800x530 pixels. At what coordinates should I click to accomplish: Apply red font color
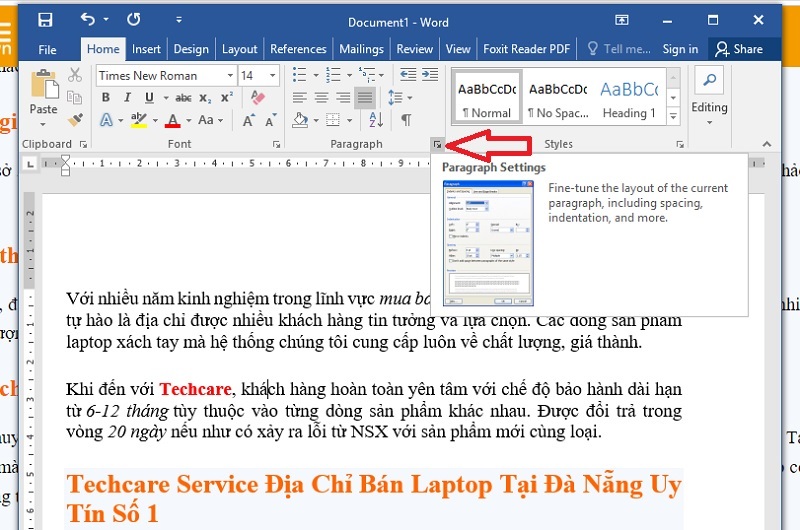click(173, 120)
